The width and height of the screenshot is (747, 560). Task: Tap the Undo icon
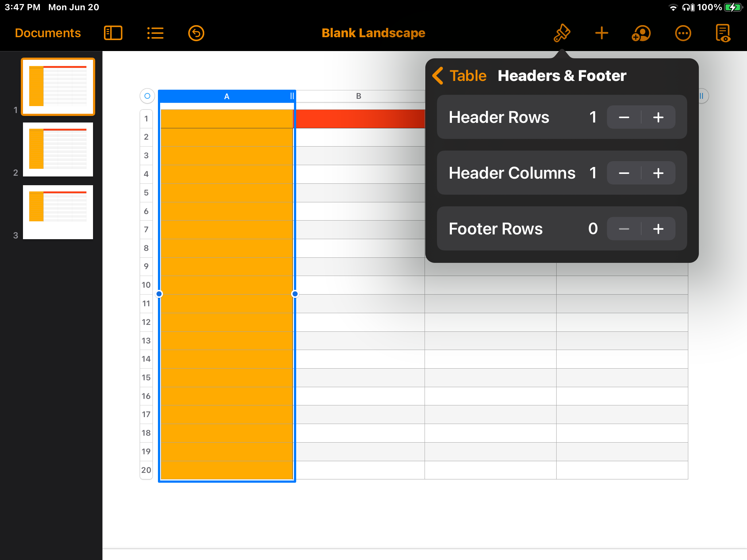tap(196, 33)
